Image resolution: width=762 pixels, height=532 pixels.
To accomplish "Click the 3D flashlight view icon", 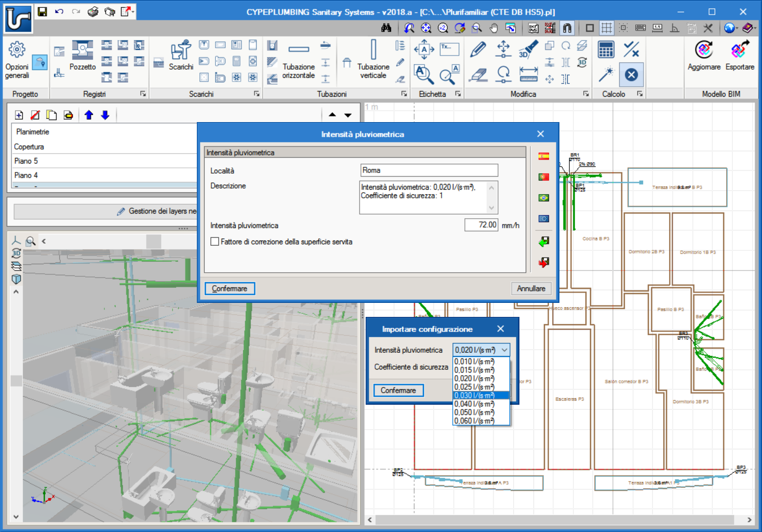I will [x=528, y=49].
